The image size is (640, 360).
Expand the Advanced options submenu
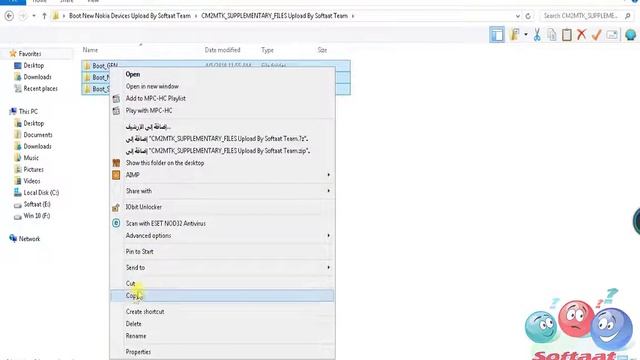coord(222,236)
